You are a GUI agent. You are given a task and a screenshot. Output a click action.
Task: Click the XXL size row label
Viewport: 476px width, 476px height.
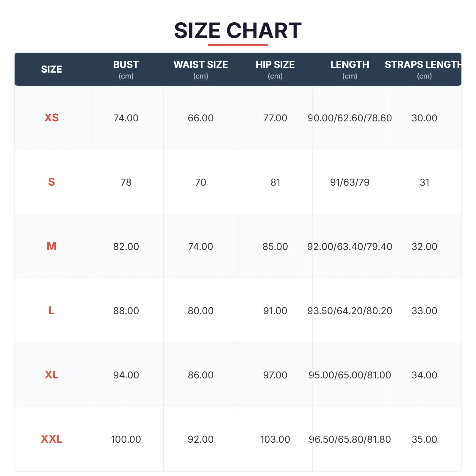51,439
